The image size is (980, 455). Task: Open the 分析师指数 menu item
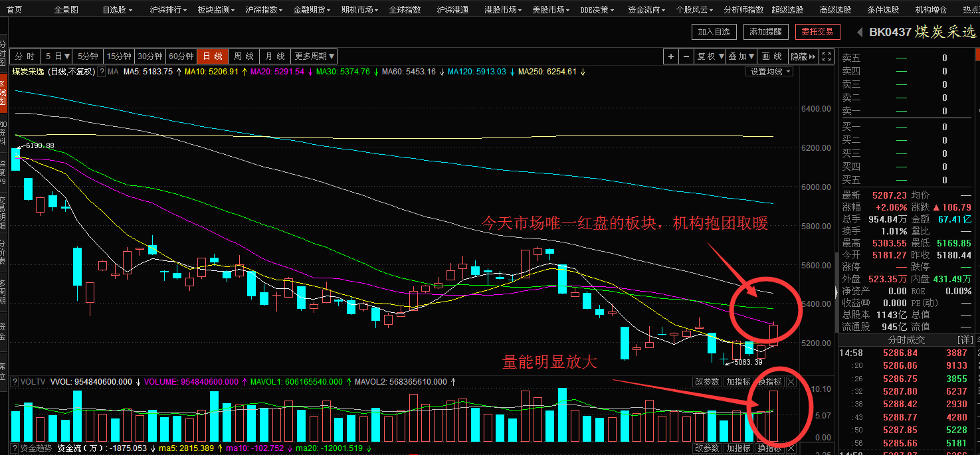(743, 10)
